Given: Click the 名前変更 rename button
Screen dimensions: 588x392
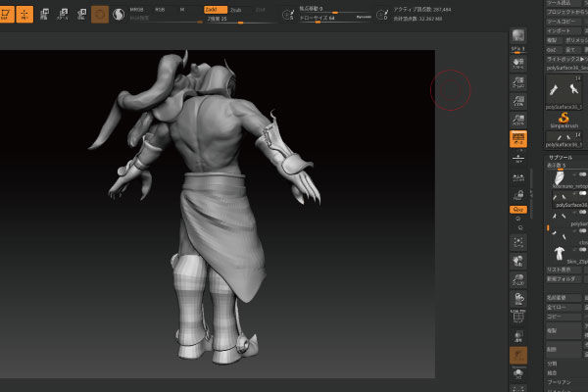Looking at the screenshot, I should click(563, 298).
